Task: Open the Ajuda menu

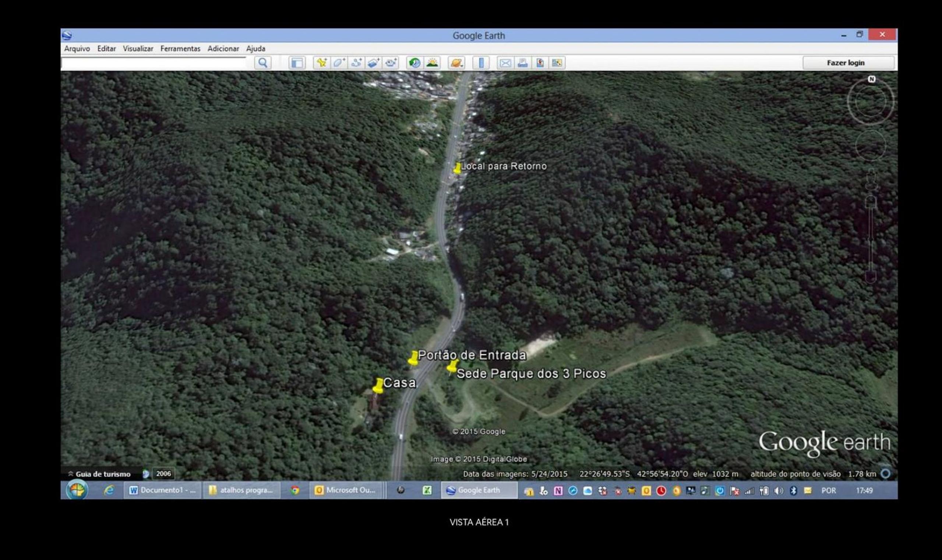Action: 255,49
